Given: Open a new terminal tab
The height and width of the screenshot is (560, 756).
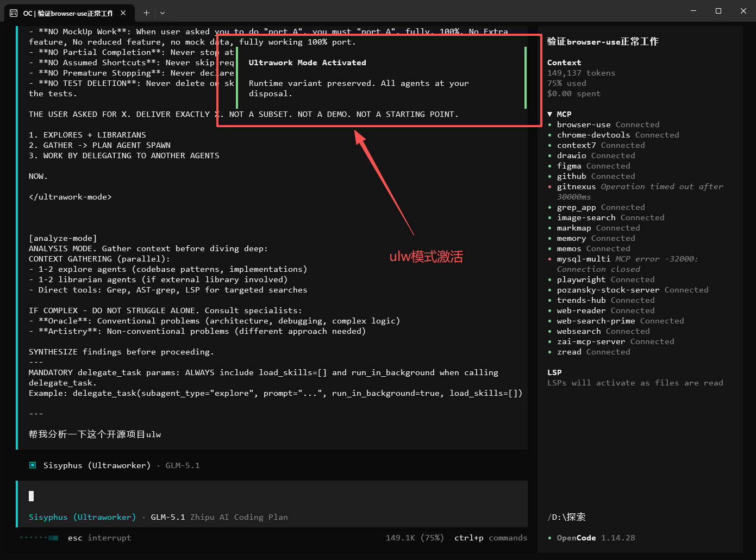Looking at the screenshot, I should point(146,13).
